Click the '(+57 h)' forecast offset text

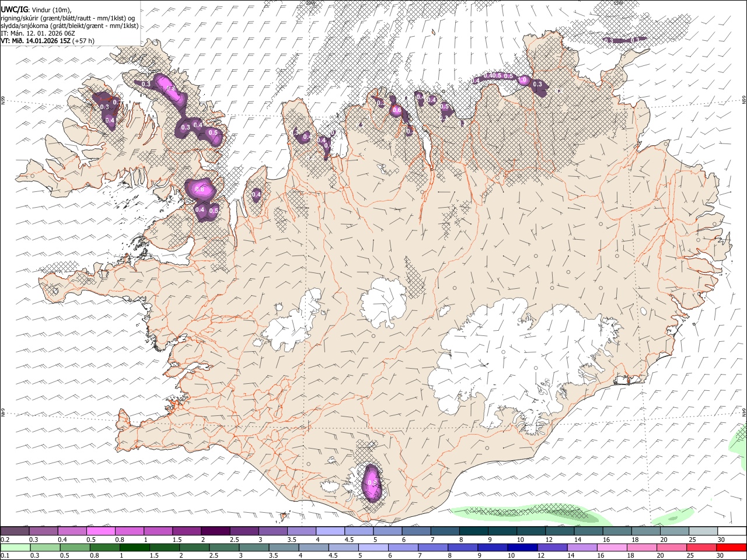coord(83,41)
